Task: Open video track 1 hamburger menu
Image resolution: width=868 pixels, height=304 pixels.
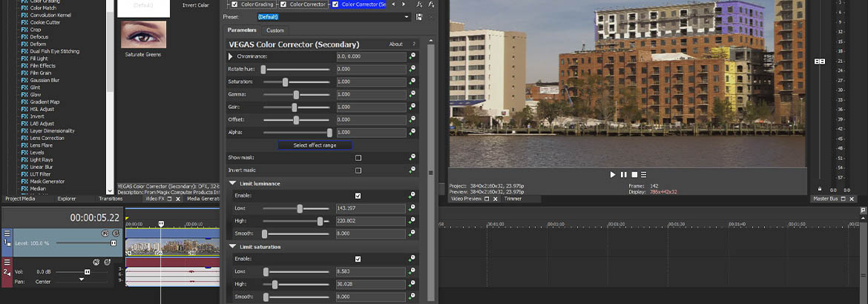Action: 7,233
